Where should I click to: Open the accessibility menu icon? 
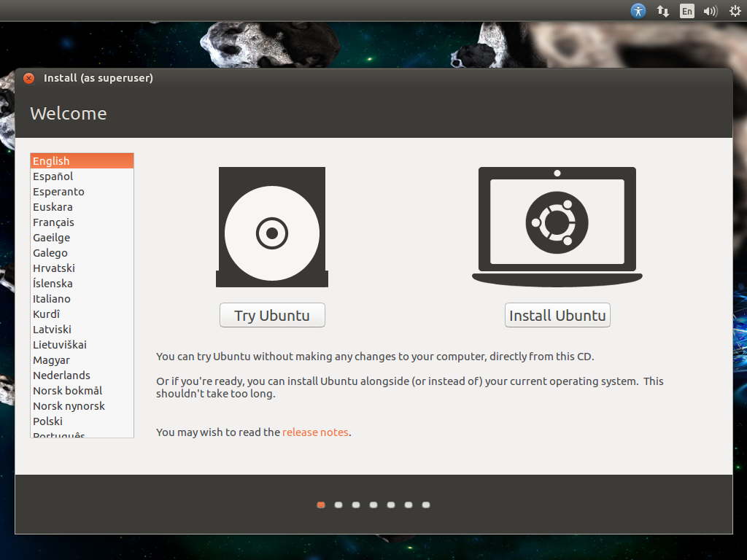pyautogui.click(x=638, y=10)
